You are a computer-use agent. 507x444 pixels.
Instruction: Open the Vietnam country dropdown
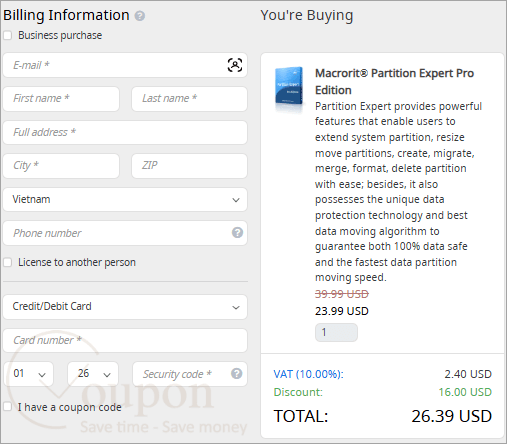pos(125,200)
